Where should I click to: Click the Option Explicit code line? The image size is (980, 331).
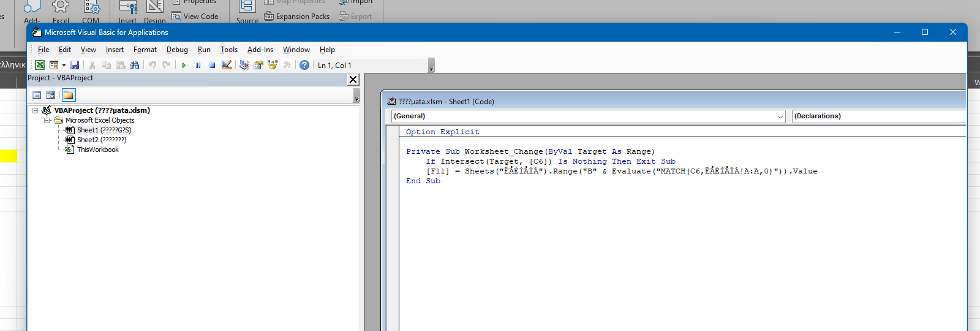click(442, 132)
